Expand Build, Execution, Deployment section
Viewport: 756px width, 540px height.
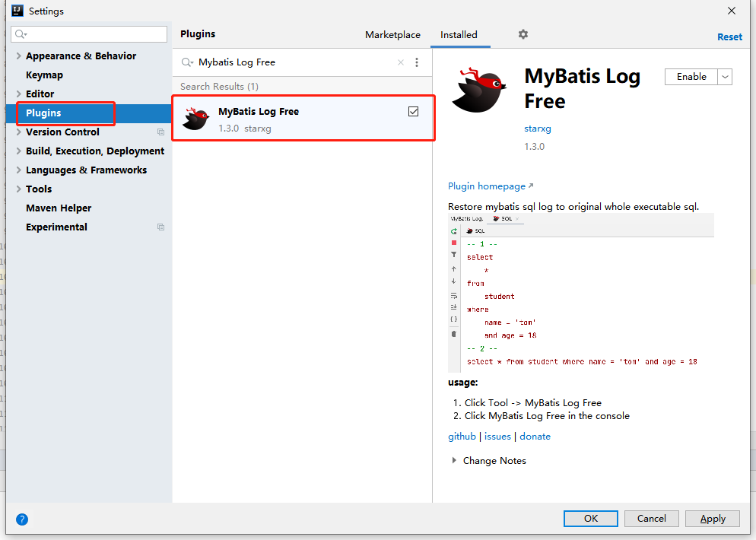click(x=18, y=151)
